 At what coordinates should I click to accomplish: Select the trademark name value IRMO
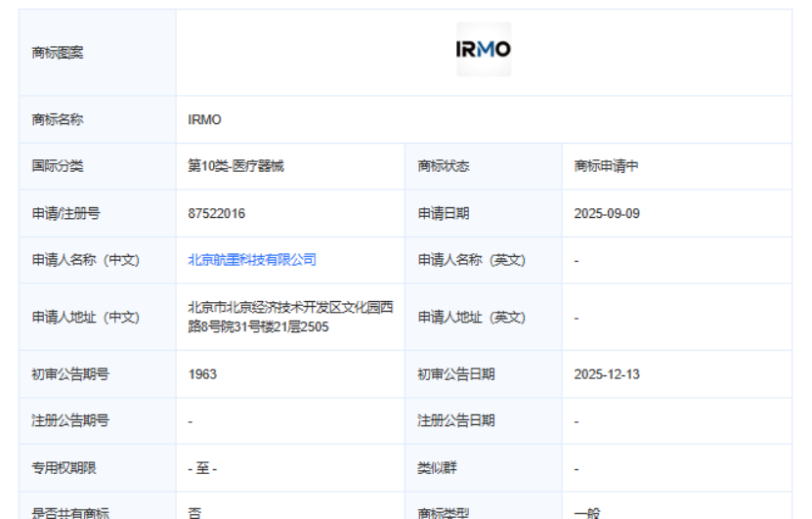204,119
